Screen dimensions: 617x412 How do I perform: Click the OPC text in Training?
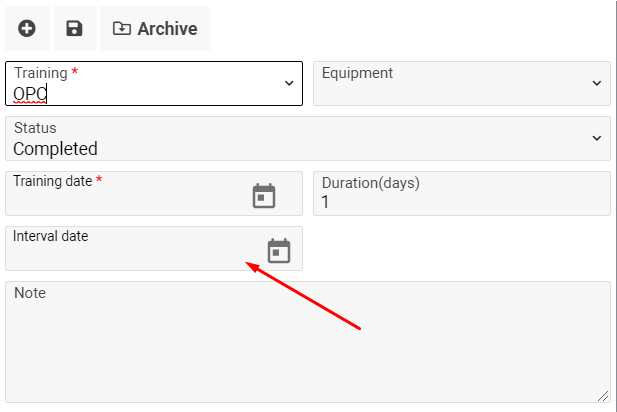point(30,95)
